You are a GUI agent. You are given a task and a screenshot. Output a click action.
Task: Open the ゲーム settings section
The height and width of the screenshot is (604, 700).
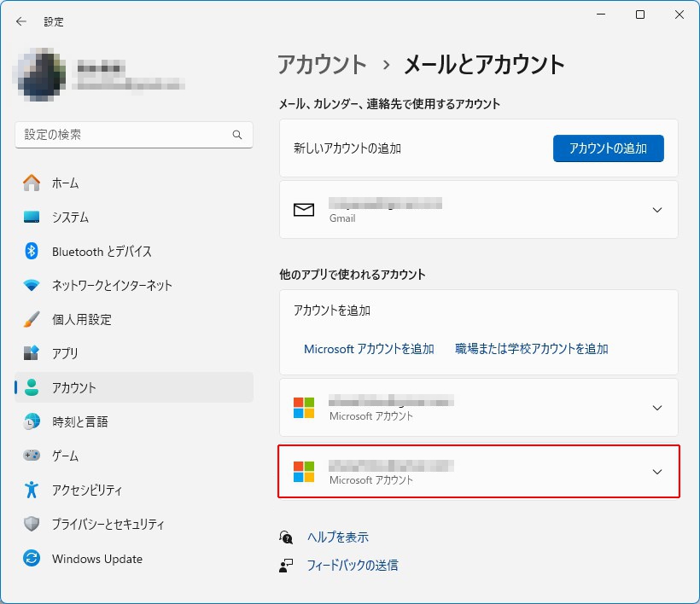coord(67,456)
